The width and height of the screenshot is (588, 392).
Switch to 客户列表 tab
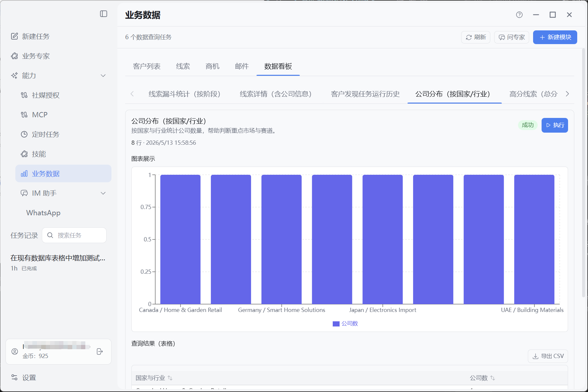point(147,66)
